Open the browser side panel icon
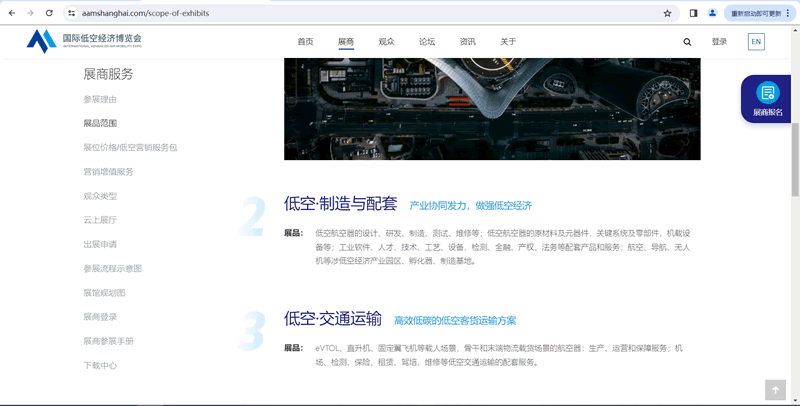The width and height of the screenshot is (800, 406). click(693, 13)
